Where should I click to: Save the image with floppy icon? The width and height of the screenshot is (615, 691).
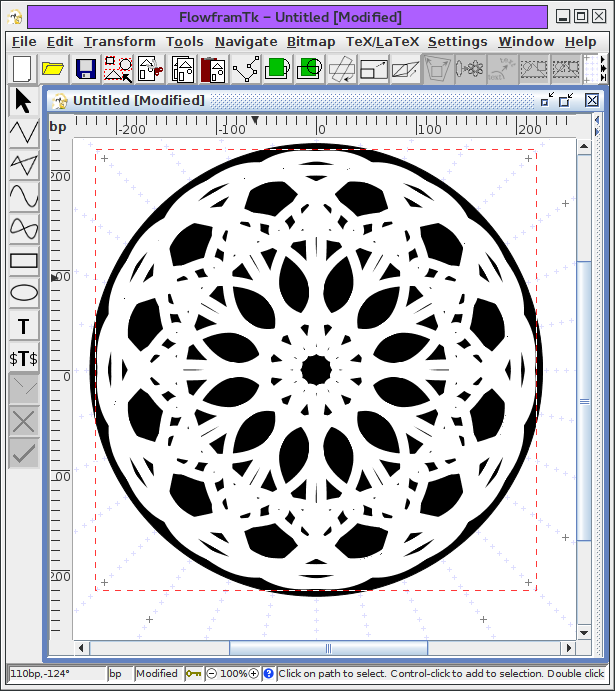[x=86, y=69]
